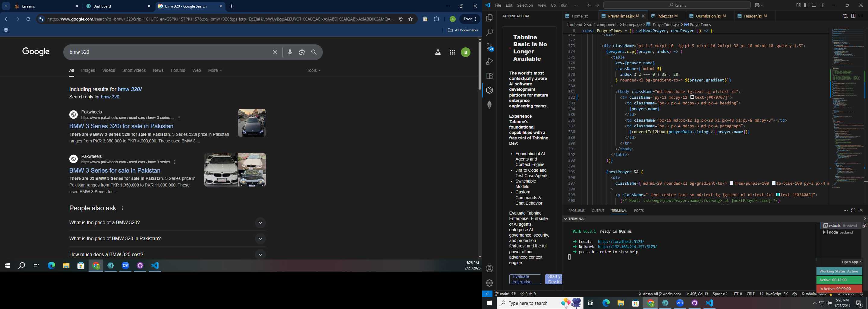Click the Evaluate enterprise button
The height and width of the screenshot is (309, 868).
(x=525, y=279)
